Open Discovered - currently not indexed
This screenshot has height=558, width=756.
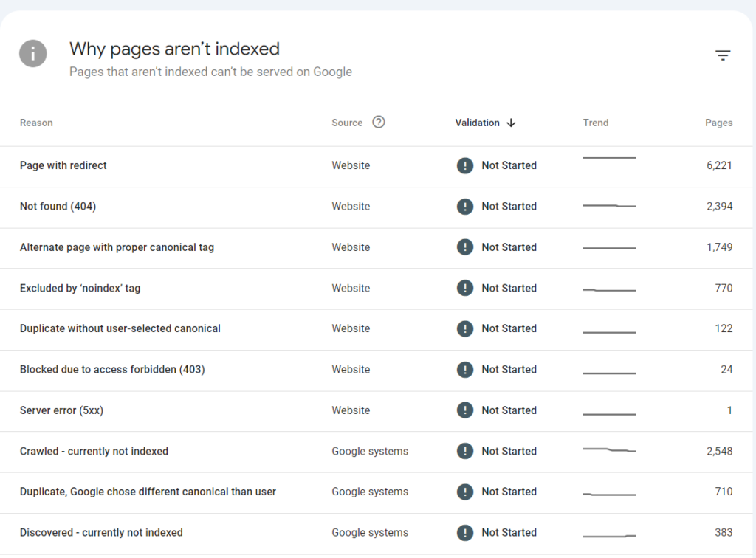[101, 533]
